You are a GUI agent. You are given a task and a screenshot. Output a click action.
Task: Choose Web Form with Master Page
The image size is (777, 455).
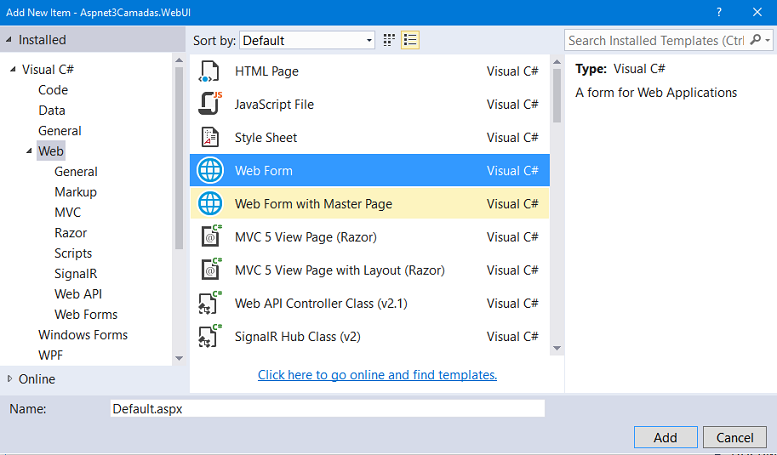click(x=370, y=204)
